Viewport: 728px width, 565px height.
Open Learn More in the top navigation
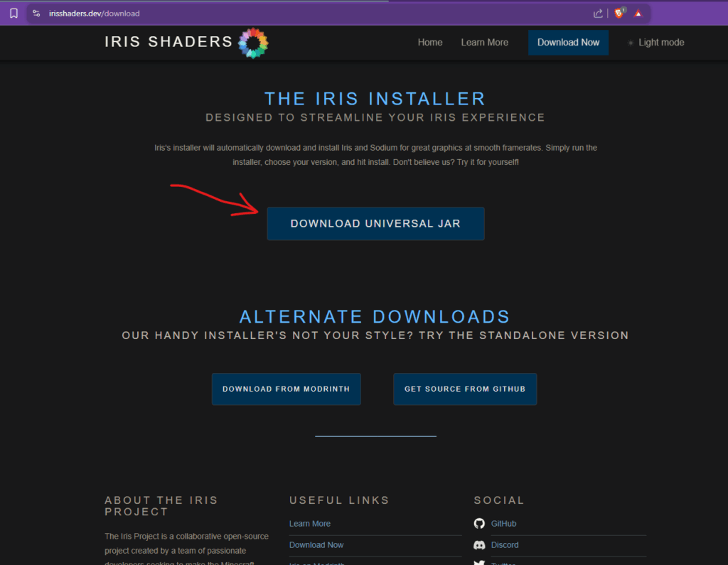[x=484, y=43]
